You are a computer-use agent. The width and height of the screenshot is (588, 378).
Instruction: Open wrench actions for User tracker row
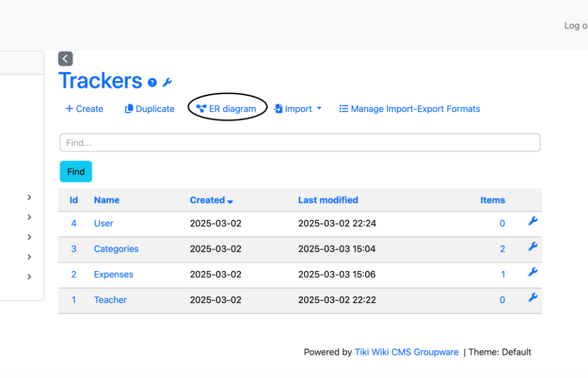(533, 221)
